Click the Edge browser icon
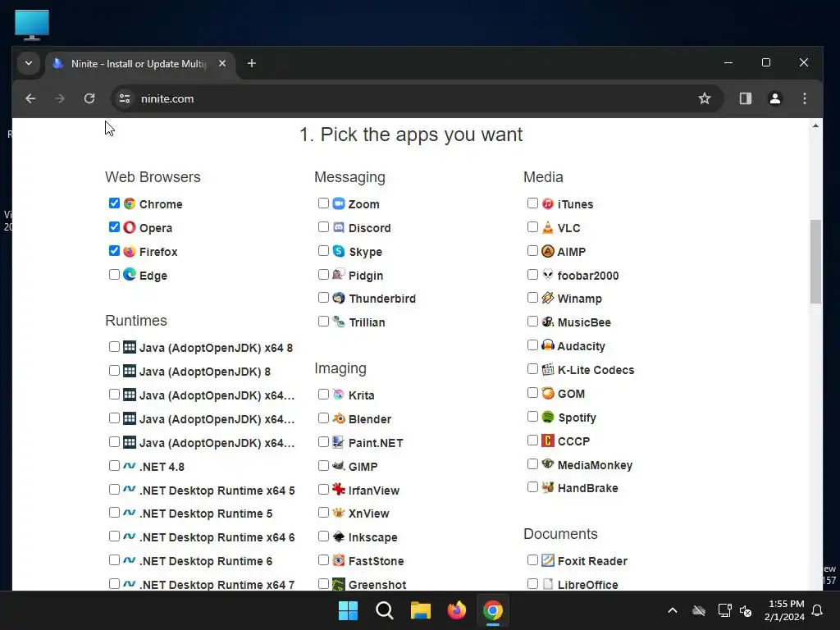 point(129,274)
